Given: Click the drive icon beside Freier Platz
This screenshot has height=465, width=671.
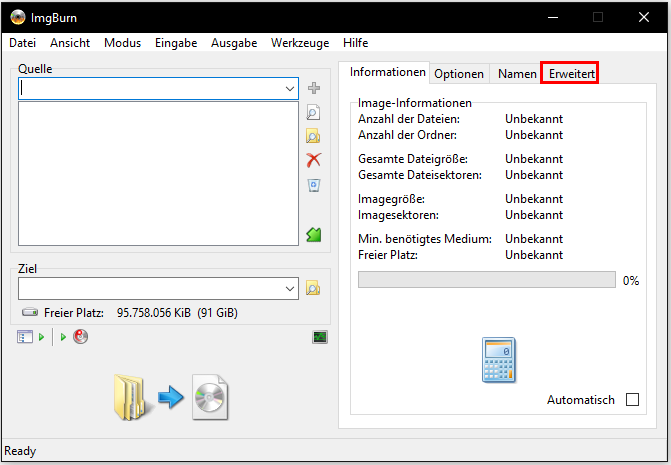Looking at the screenshot, I should point(30,312).
